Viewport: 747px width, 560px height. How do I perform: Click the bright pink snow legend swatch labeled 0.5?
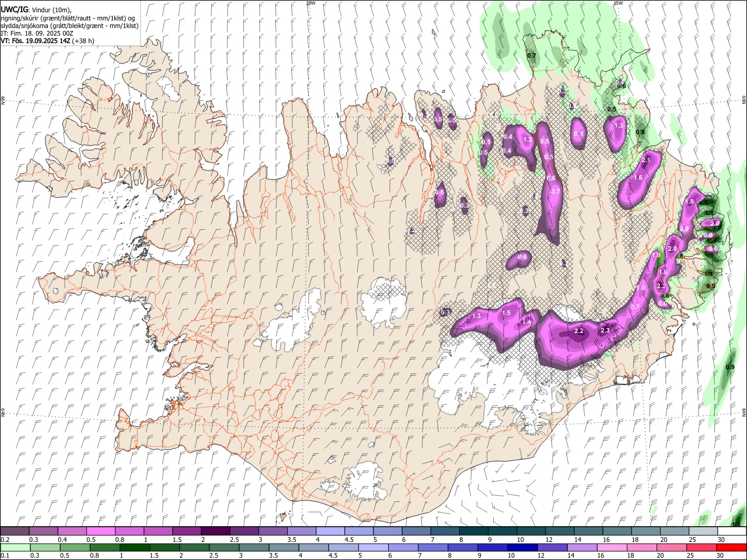tap(100, 531)
